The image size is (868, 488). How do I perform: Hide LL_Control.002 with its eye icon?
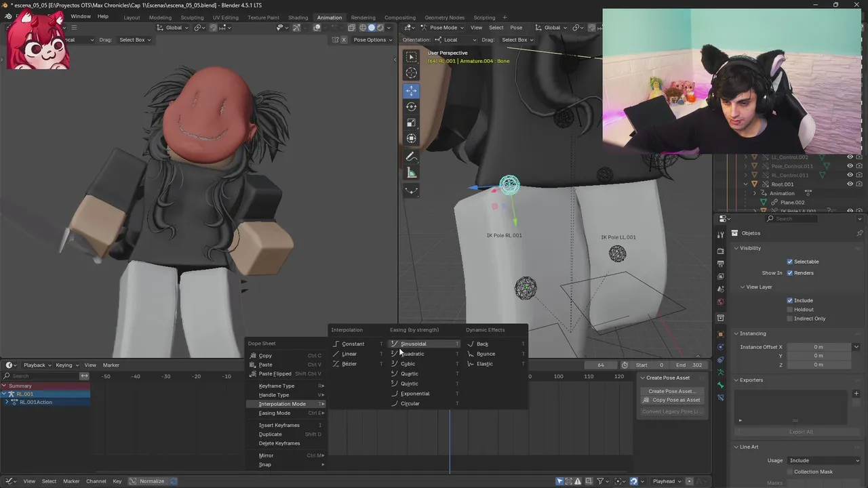[850, 157]
